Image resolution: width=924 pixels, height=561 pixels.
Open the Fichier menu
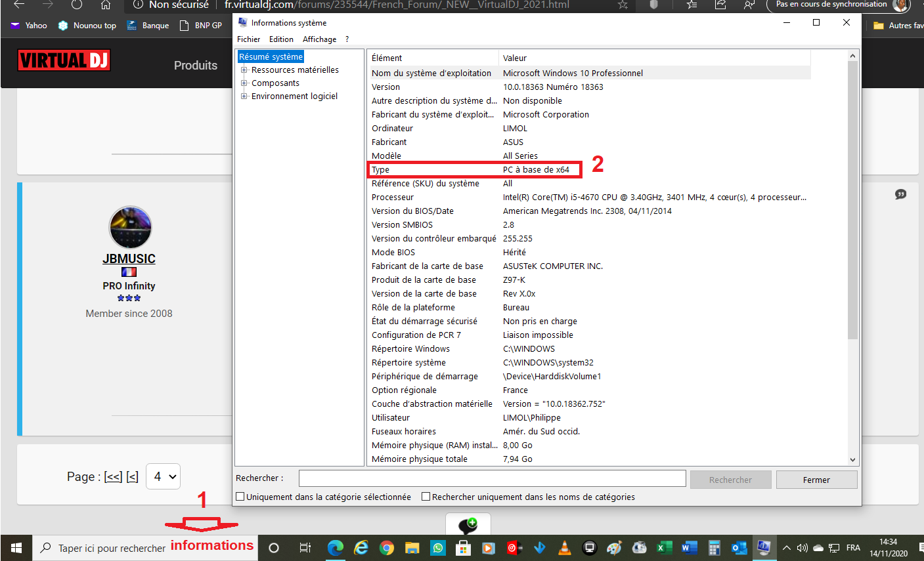click(249, 39)
